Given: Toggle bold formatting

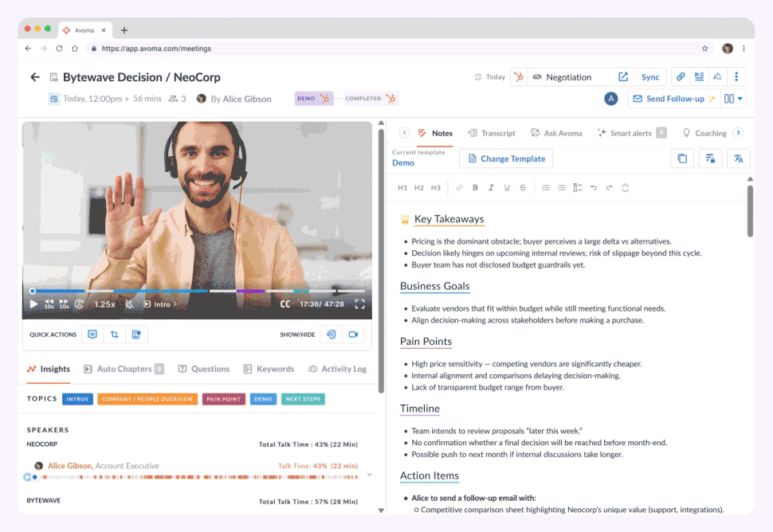Looking at the screenshot, I should click(x=475, y=188).
